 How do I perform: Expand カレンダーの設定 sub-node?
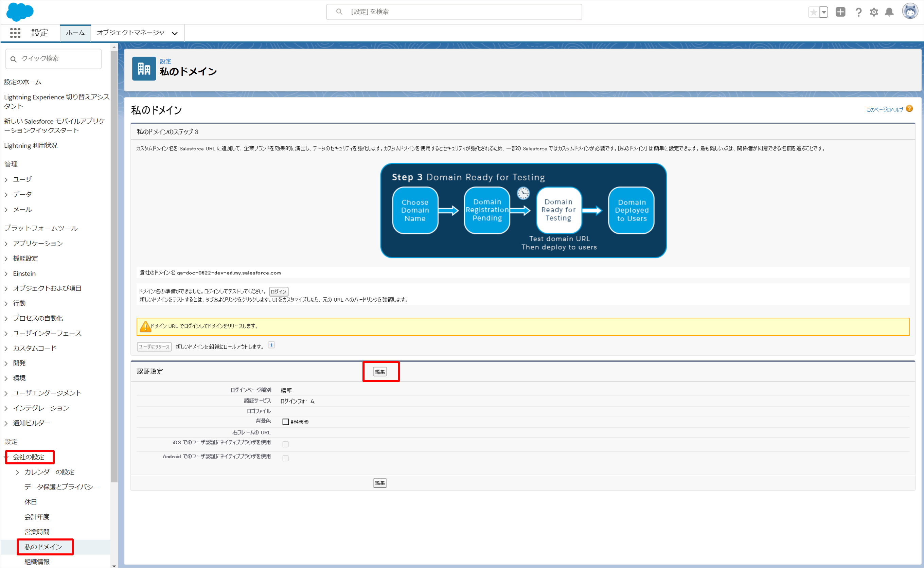point(17,472)
